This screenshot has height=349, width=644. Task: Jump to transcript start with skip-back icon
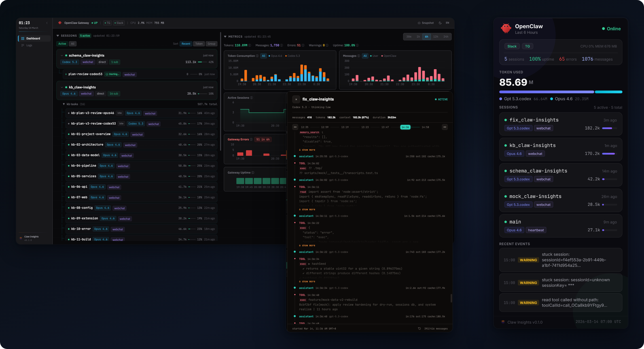[x=295, y=127]
